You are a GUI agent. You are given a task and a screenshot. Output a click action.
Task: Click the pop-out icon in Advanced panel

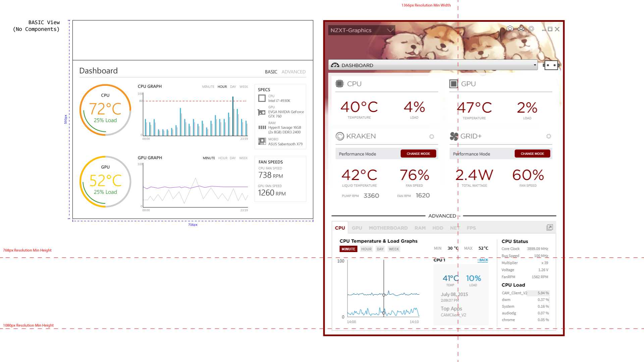549,228
